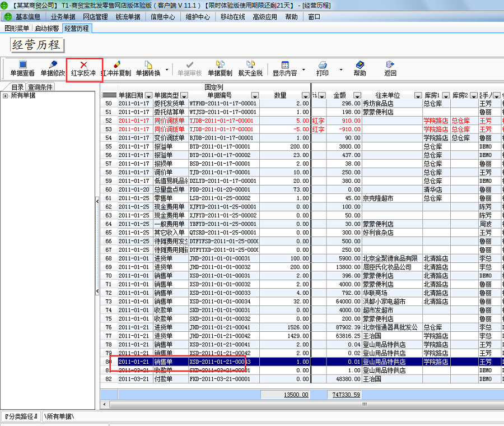504x426 pixels.
Task: Open the 维护中心 menu
Action: 198,17
